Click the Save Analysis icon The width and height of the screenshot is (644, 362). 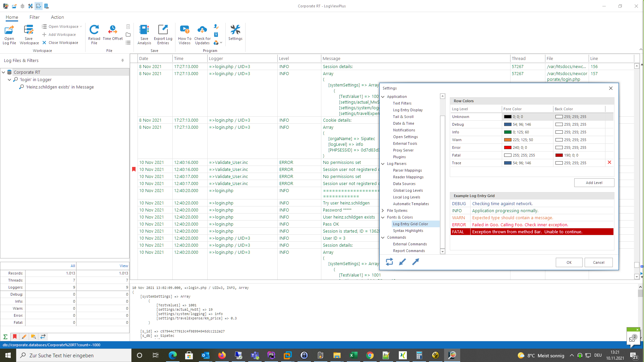(144, 30)
